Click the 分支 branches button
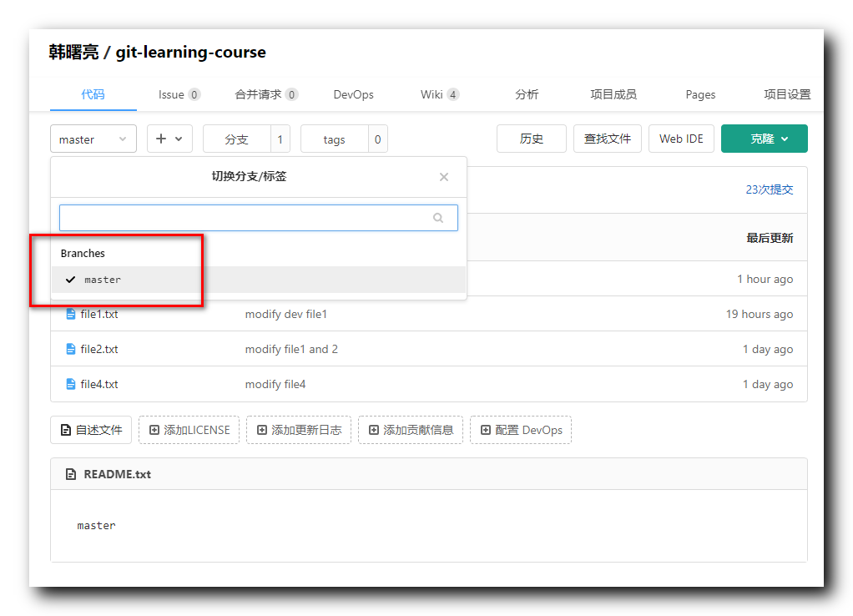853x616 pixels. pos(237,139)
